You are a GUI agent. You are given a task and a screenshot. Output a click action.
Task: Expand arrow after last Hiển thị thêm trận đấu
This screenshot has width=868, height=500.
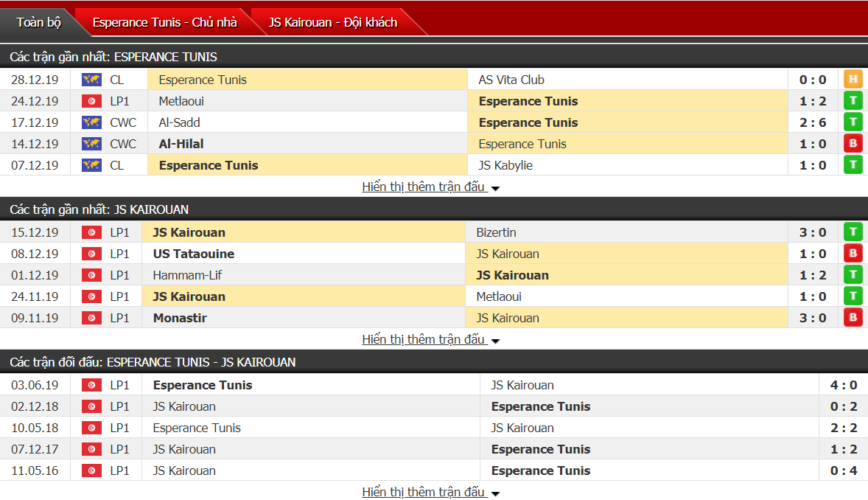(495, 493)
